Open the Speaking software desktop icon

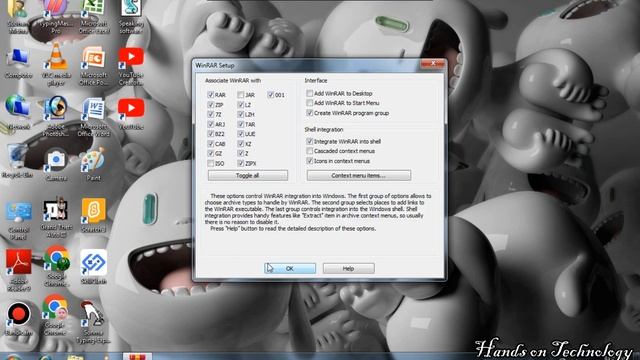click(131, 16)
